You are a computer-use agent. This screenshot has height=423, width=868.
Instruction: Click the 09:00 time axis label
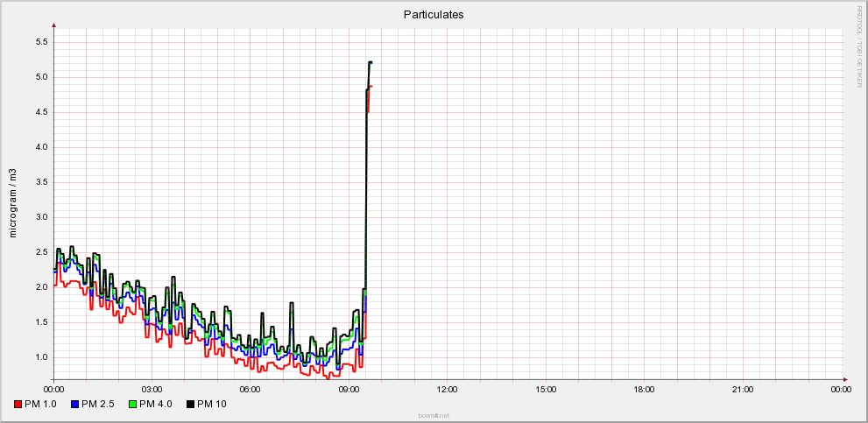coord(349,388)
